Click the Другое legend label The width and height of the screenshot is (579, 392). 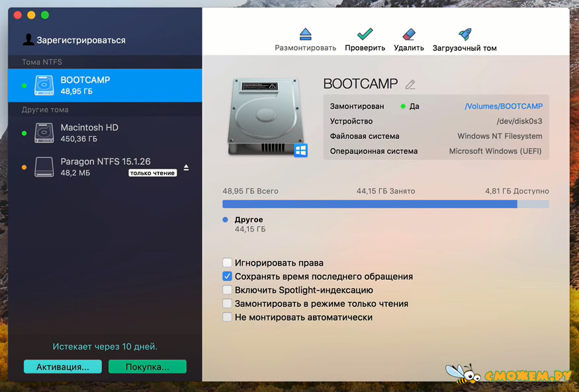pyautogui.click(x=249, y=219)
